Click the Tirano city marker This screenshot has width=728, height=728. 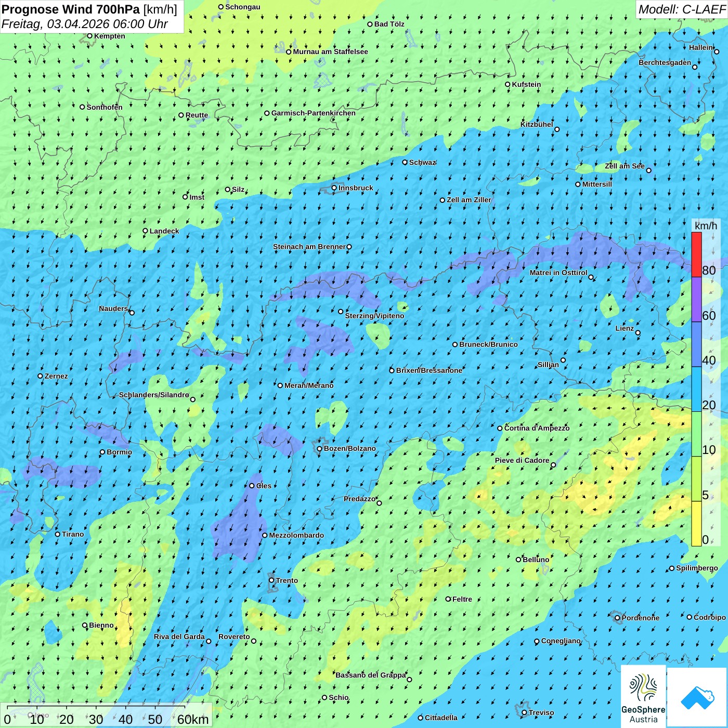(58, 534)
